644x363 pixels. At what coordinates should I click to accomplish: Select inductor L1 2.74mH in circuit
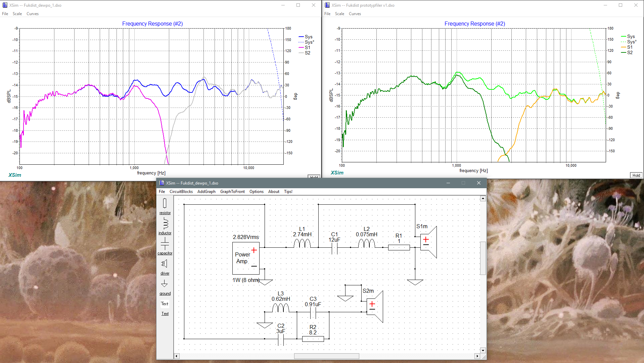coord(302,243)
